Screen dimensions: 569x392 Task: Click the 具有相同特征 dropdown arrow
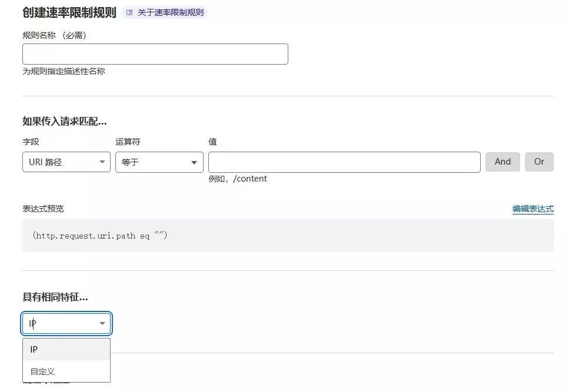click(101, 323)
